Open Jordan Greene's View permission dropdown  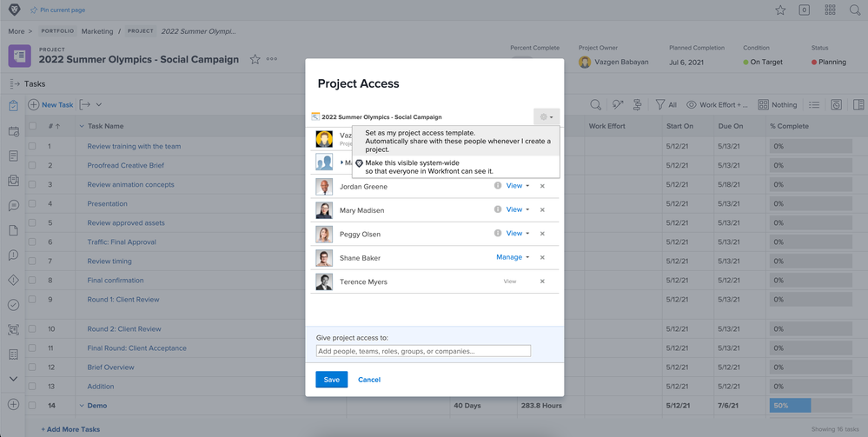[x=517, y=186]
